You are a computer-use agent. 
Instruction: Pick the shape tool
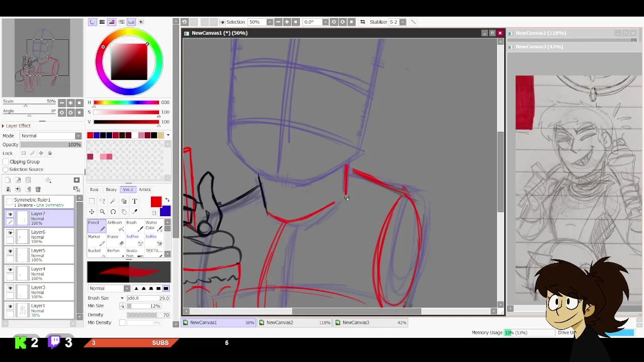[x=124, y=201]
